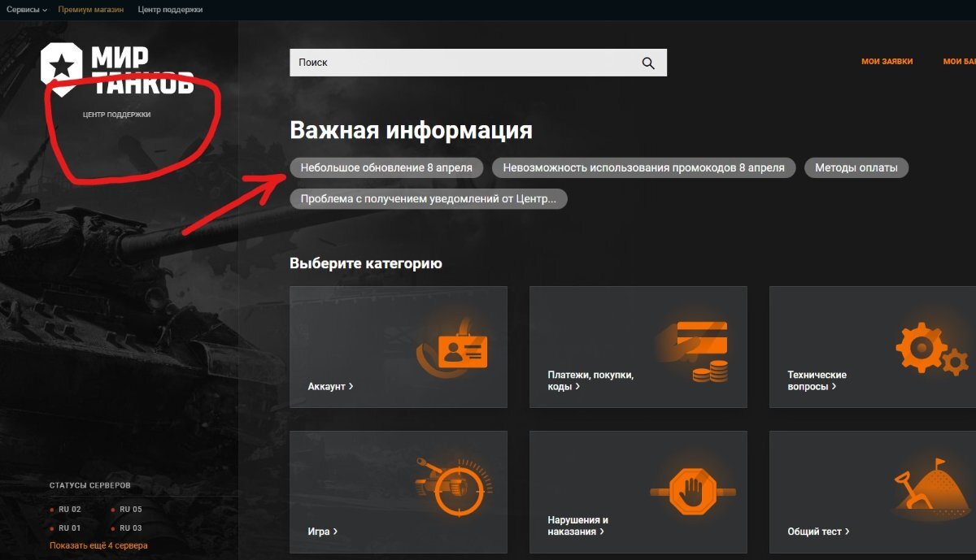
Task: Click the stop hand violations icon
Action: point(693,490)
